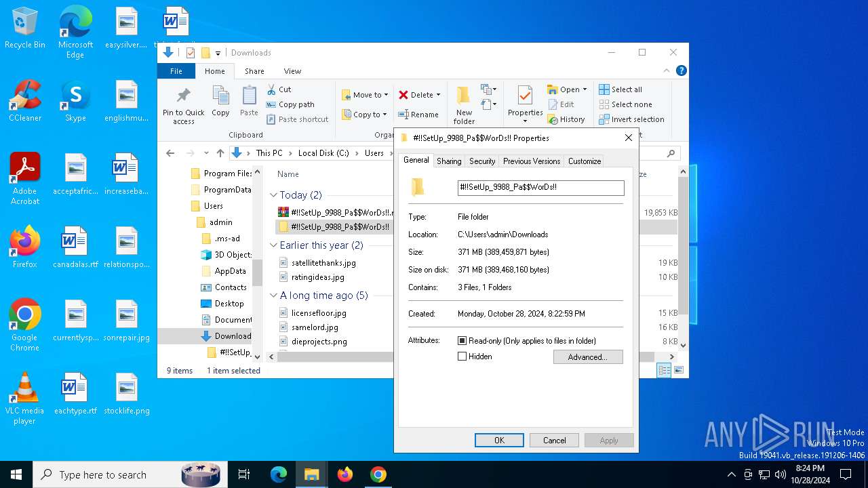The height and width of the screenshot is (488, 868).
Task: Click Local Disk (C:) breadcrumb
Action: (323, 153)
